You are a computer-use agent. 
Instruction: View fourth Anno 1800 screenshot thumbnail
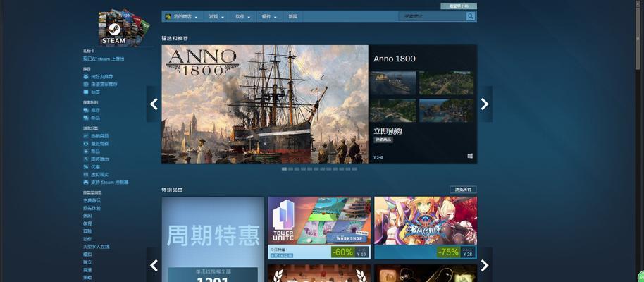(447, 110)
